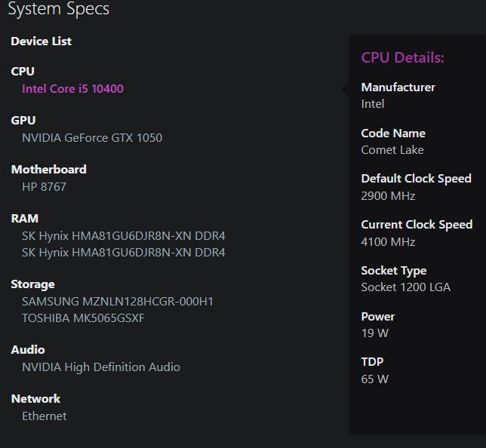Click the Storage category heading
The height and width of the screenshot is (448, 486).
[x=33, y=284]
